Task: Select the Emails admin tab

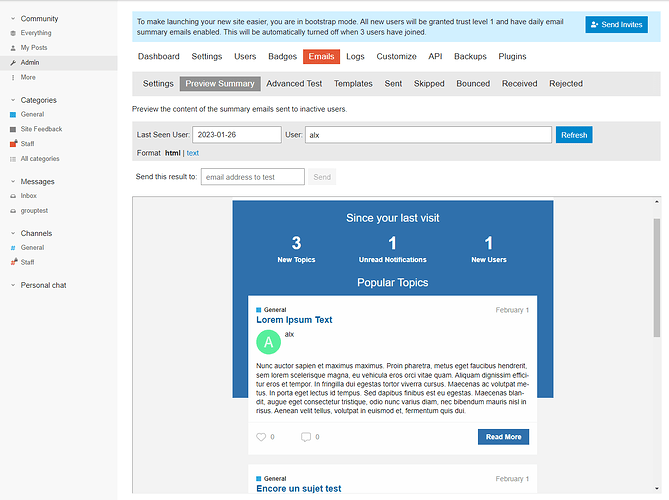Action: tap(321, 56)
